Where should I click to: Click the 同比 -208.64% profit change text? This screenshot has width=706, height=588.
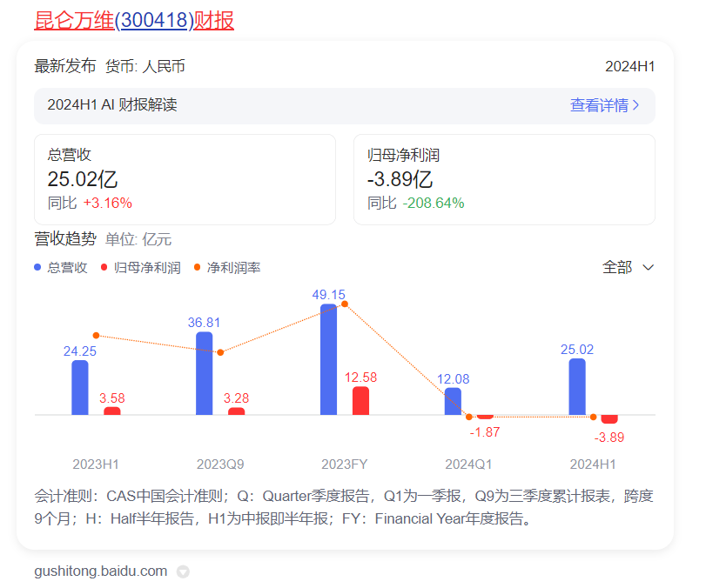(415, 203)
